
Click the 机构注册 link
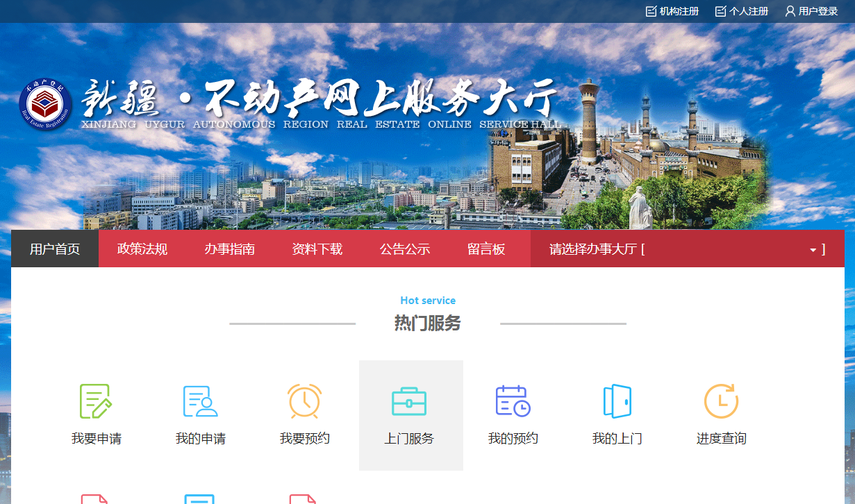point(679,11)
